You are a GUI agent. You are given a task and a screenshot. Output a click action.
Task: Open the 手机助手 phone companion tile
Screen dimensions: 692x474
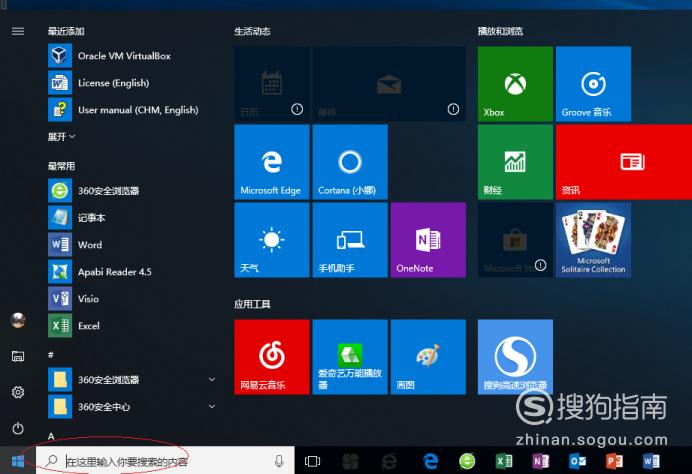pyautogui.click(x=350, y=240)
